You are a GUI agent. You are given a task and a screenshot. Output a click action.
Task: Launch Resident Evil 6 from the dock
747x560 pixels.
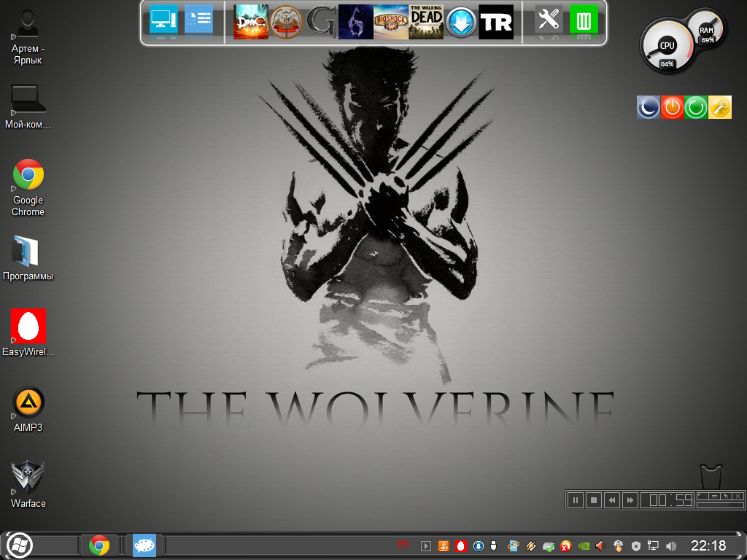(x=356, y=22)
